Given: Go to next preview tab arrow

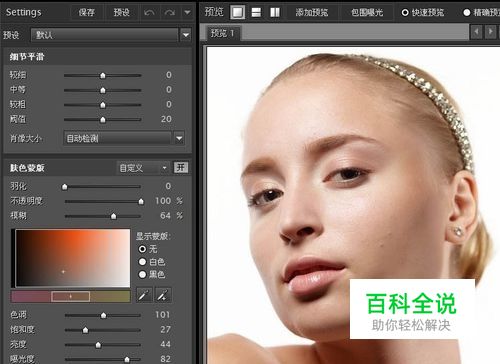Looking at the screenshot, I should (491, 32).
